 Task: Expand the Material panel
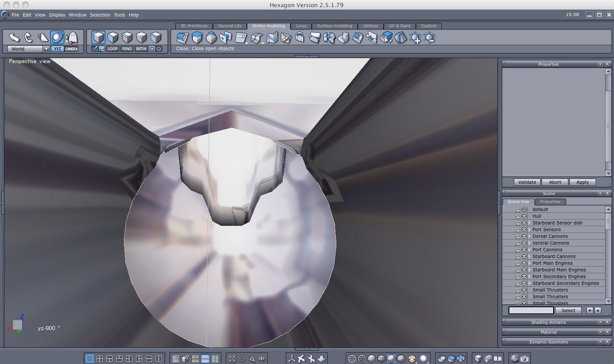coord(600,332)
